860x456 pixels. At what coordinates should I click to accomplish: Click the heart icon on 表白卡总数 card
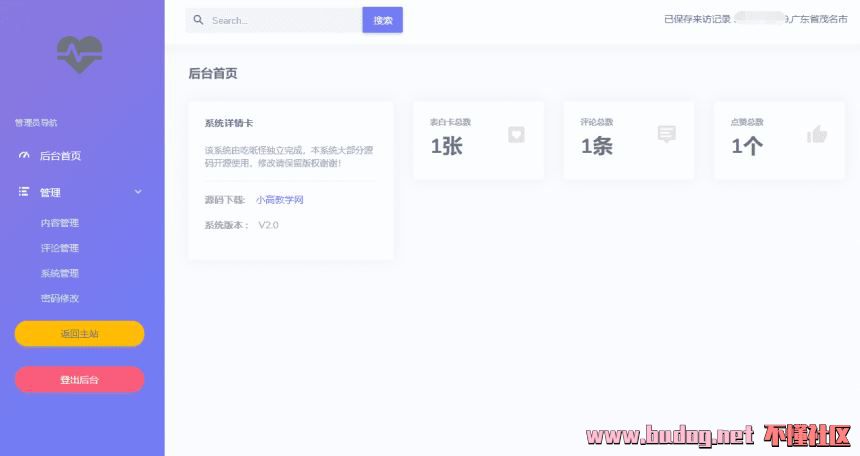tap(516, 134)
